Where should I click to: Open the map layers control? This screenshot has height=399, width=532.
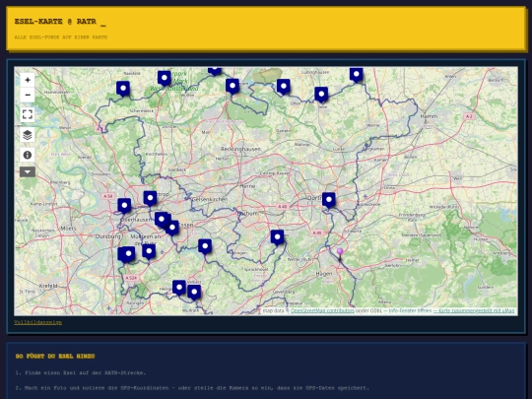[x=28, y=135]
